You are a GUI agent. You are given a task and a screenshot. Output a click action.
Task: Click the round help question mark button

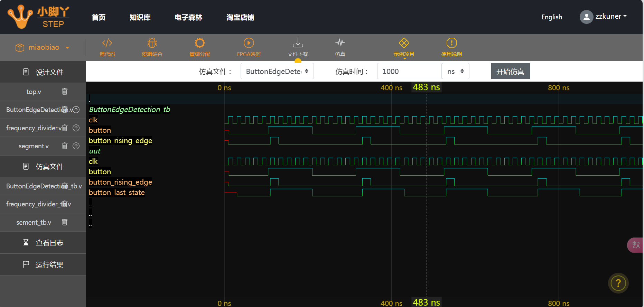[618, 283]
